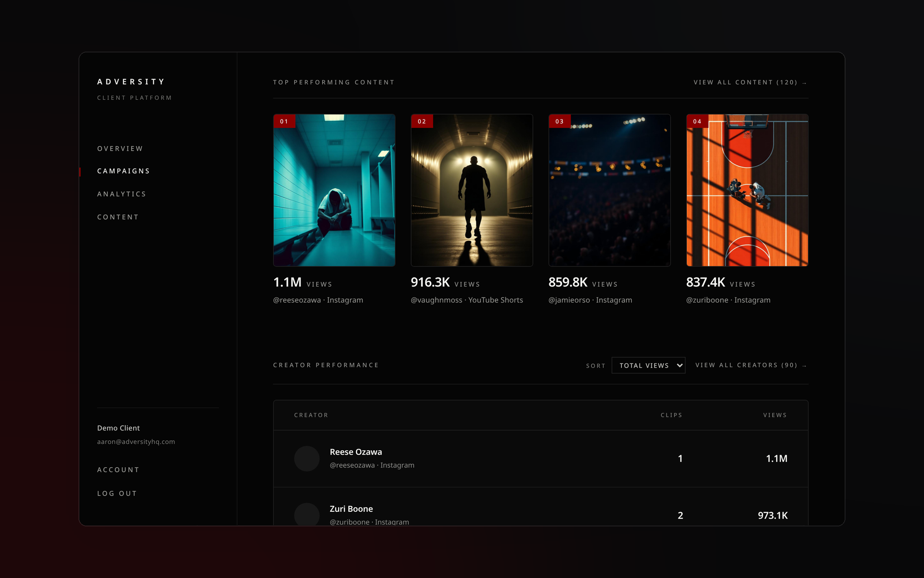Click the 03 rank badge

pyautogui.click(x=559, y=121)
